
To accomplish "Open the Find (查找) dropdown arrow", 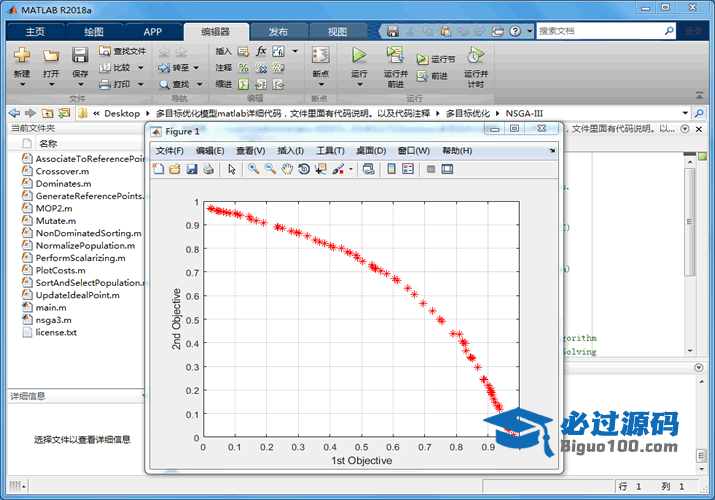I will coord(199,84).
